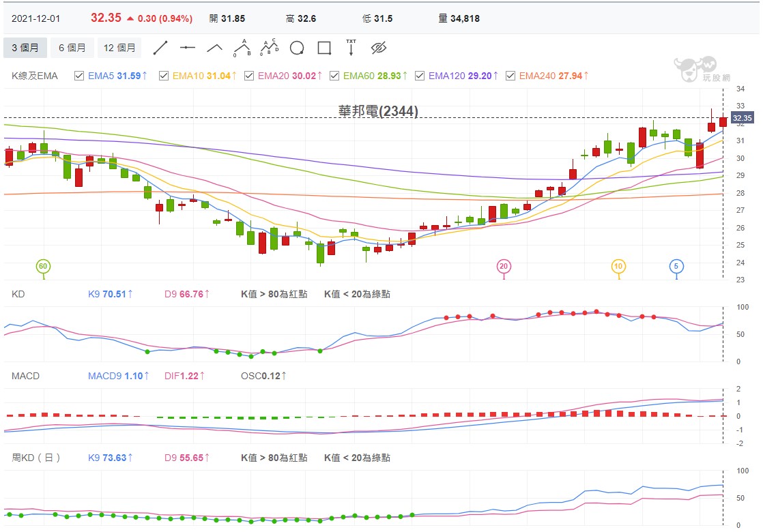The image size is (763, 532).
Task: Select the circle drawing tool
Action: click(297, 48)
